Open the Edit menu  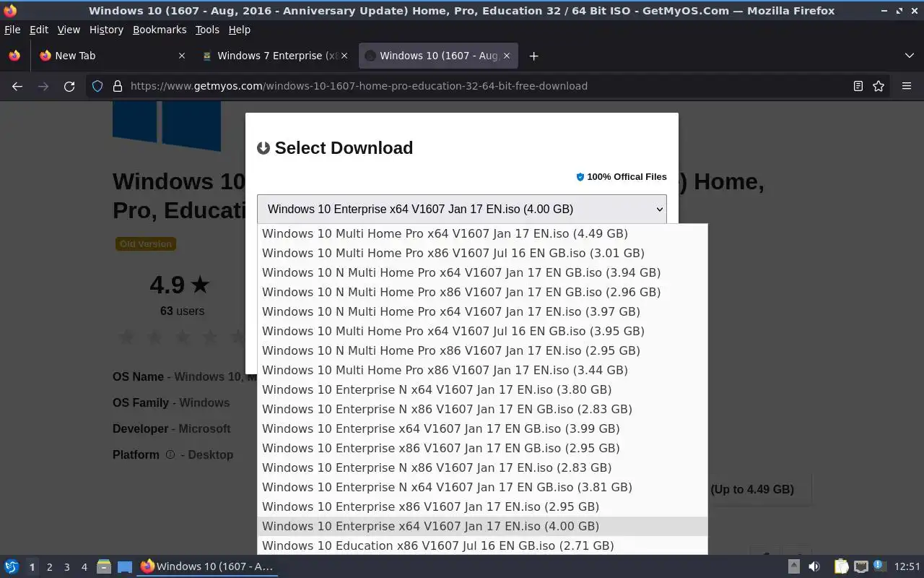[x=39, y=30]
